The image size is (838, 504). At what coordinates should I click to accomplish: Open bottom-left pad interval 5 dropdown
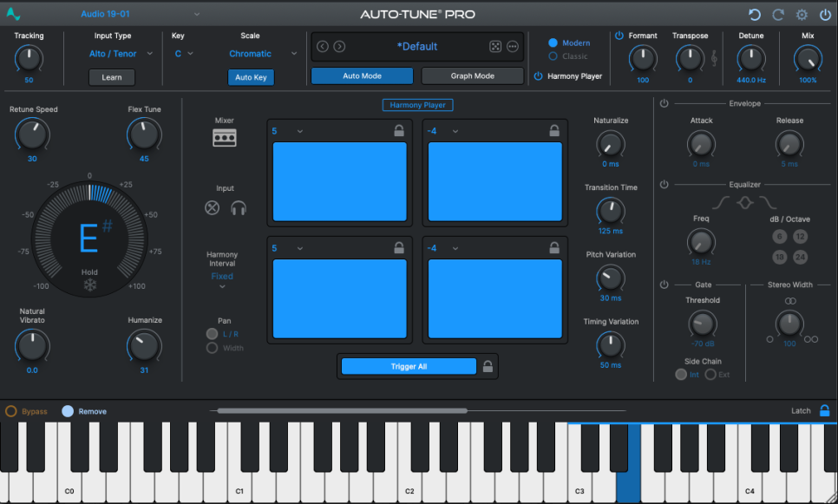coord(287,248)
